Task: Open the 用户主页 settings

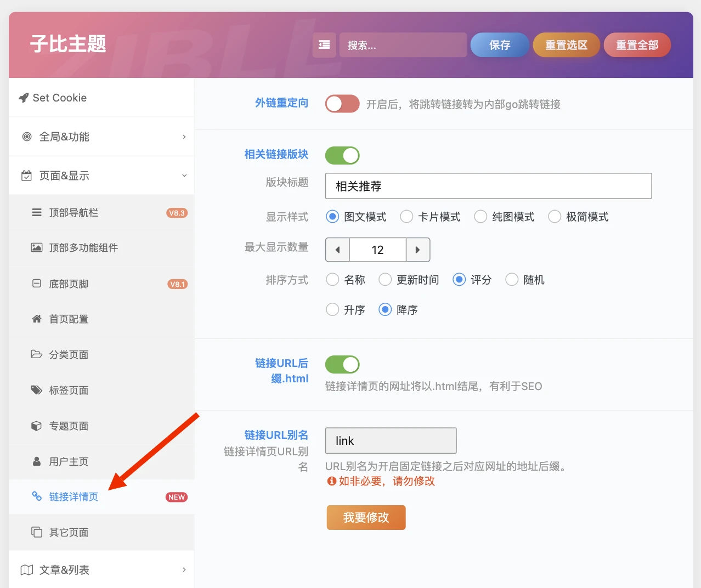Action: pyautogui.click(x=101, y=461)
